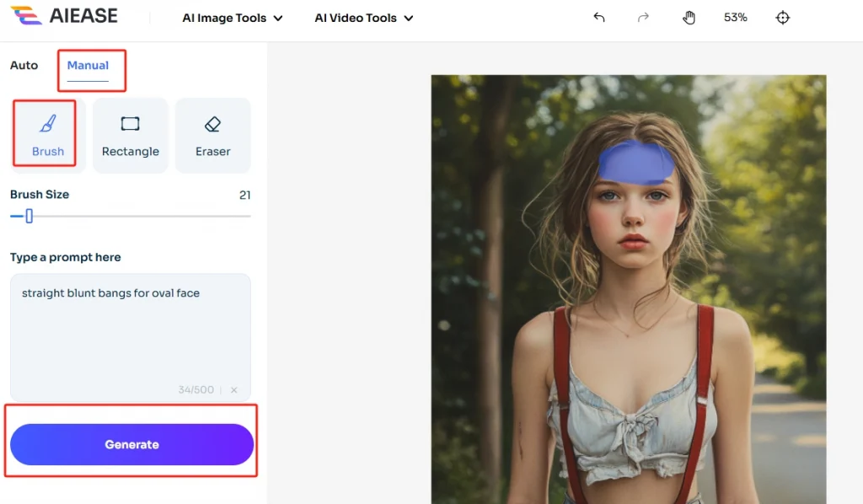
Task: Click the blue painted mask on the forehead
Action: (x=635, y=163)
